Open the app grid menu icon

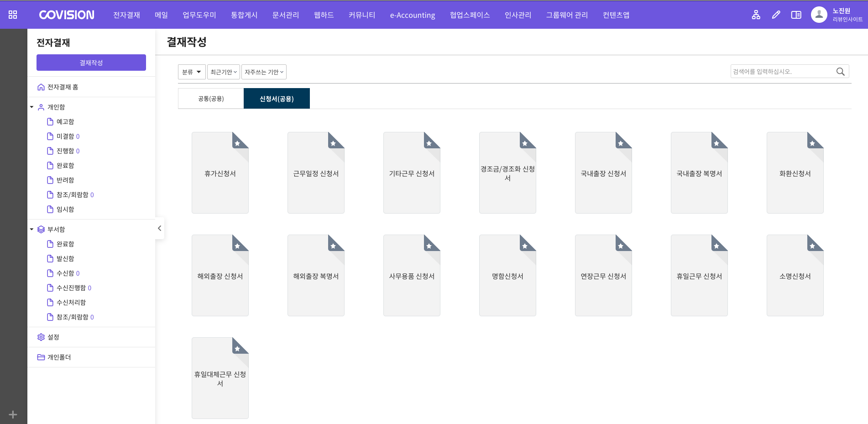click(x=13, y=15)
